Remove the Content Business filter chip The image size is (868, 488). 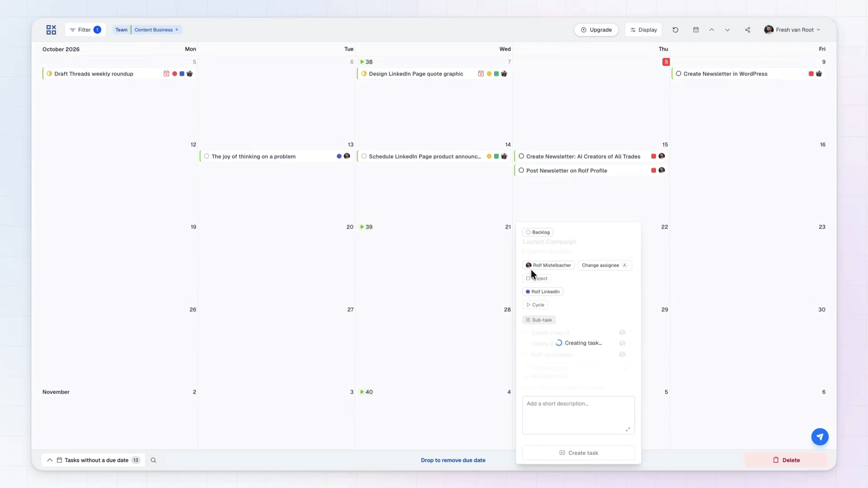point(177,30)
